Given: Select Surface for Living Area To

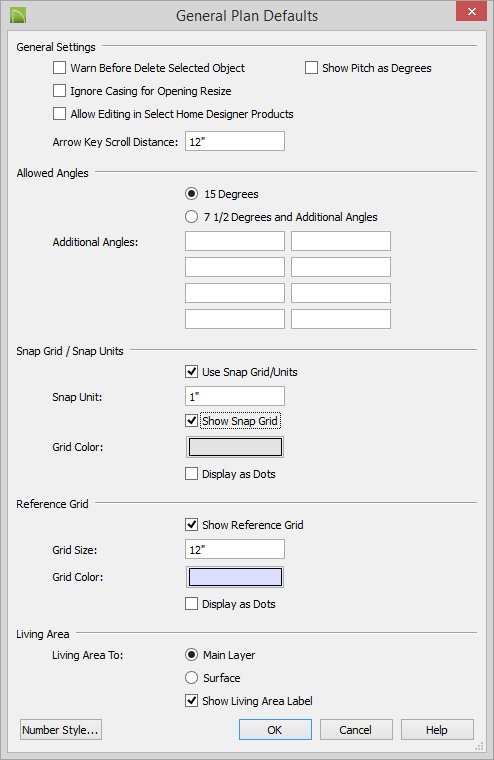Looking at the screenshot, I should tap(191, 677).
